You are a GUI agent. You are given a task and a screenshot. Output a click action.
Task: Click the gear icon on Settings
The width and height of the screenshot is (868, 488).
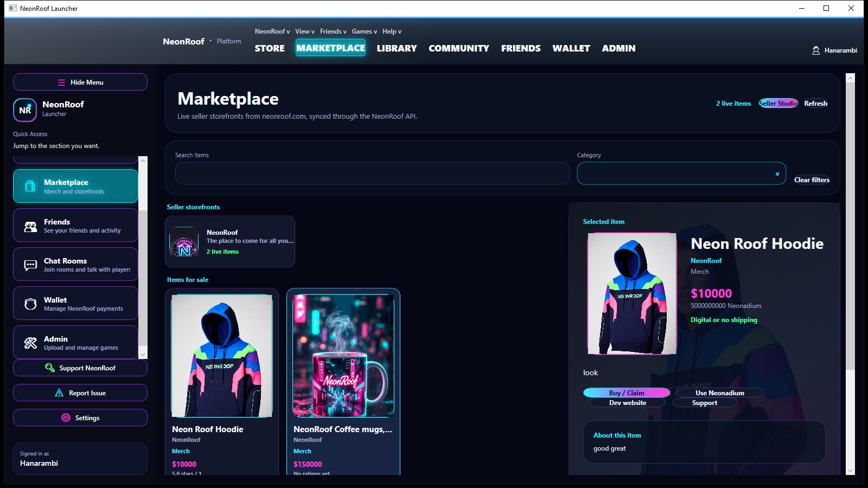(66, 418)
